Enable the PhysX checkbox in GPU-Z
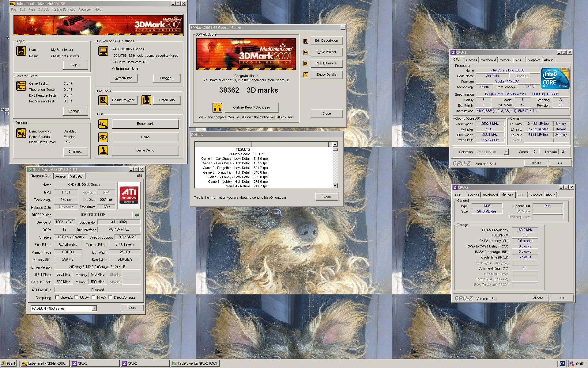This screenshot has width=588, height=368. (x=93, y=297)
